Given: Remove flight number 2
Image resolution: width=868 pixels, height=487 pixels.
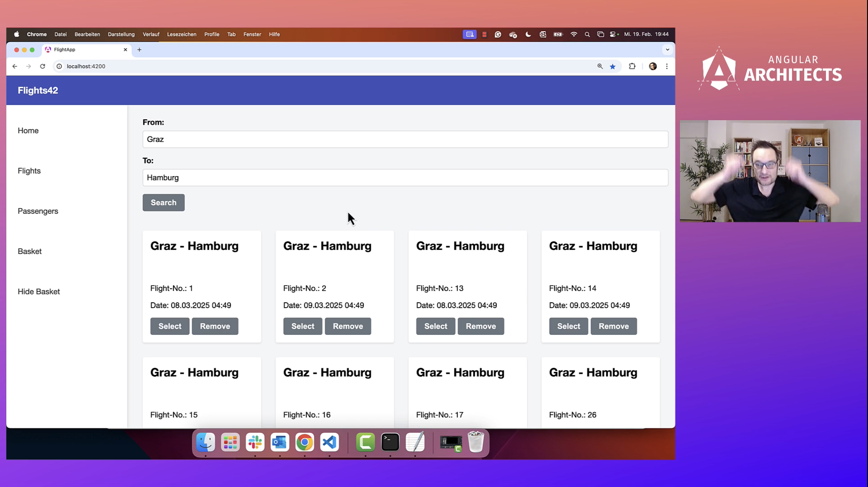Looking at the screenshot, I should pos(348,326).
